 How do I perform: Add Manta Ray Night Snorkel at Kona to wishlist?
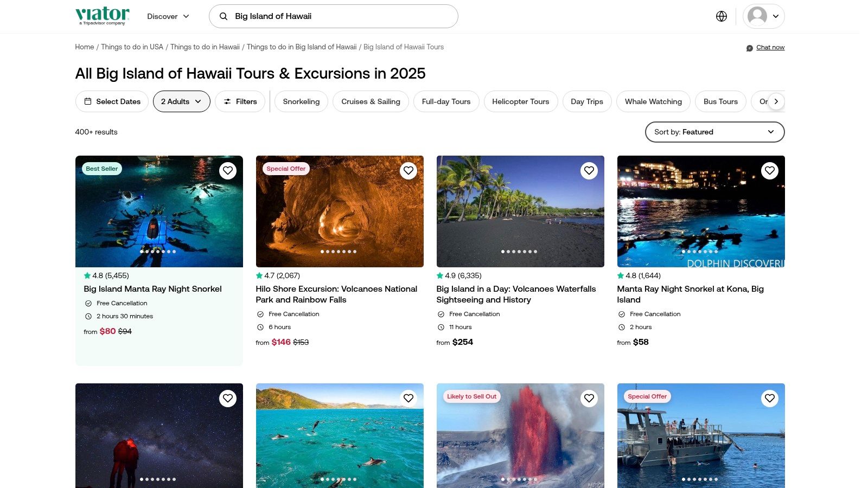769,171
